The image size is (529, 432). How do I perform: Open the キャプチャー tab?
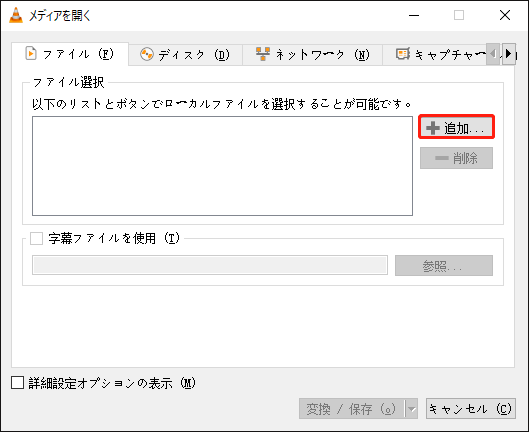coord(435,55)
